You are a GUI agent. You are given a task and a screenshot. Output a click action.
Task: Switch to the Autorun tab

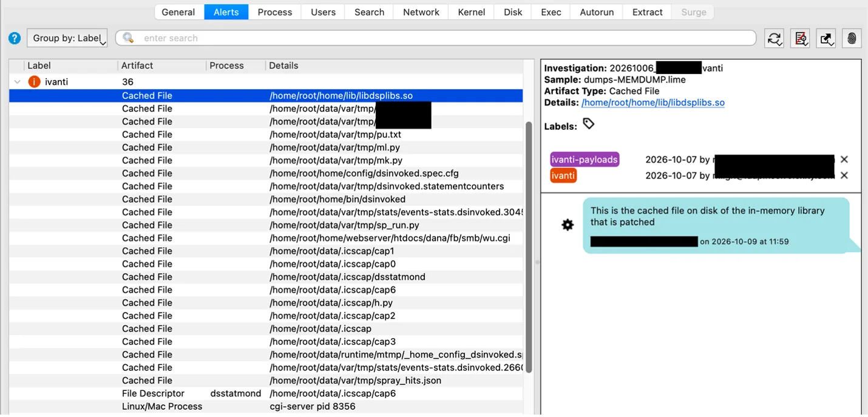(597, 12)
